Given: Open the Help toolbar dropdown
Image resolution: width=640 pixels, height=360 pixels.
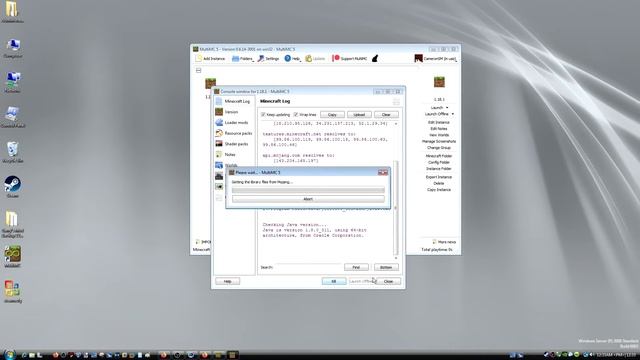Looking at the screenshot, I should [x=292, y=59].
